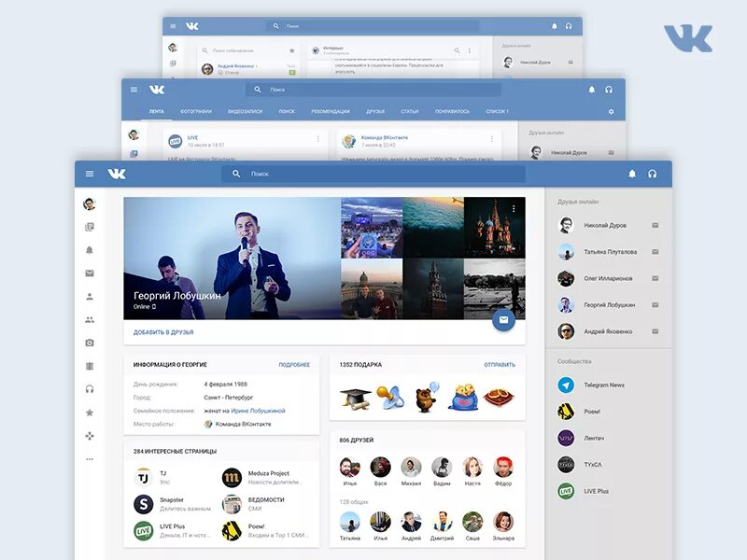Click the headphones audio icon in top bar

point(652,174)
